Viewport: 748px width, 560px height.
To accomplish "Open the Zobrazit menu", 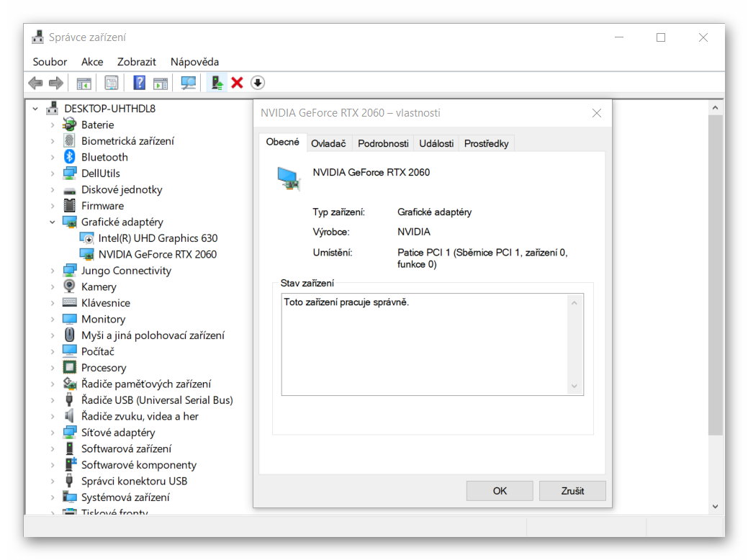I will click(x=137, y=62).
